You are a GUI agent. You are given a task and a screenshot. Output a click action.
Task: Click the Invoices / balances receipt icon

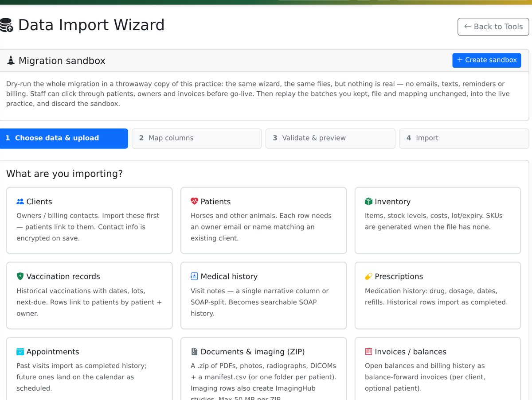pos(368,352)
